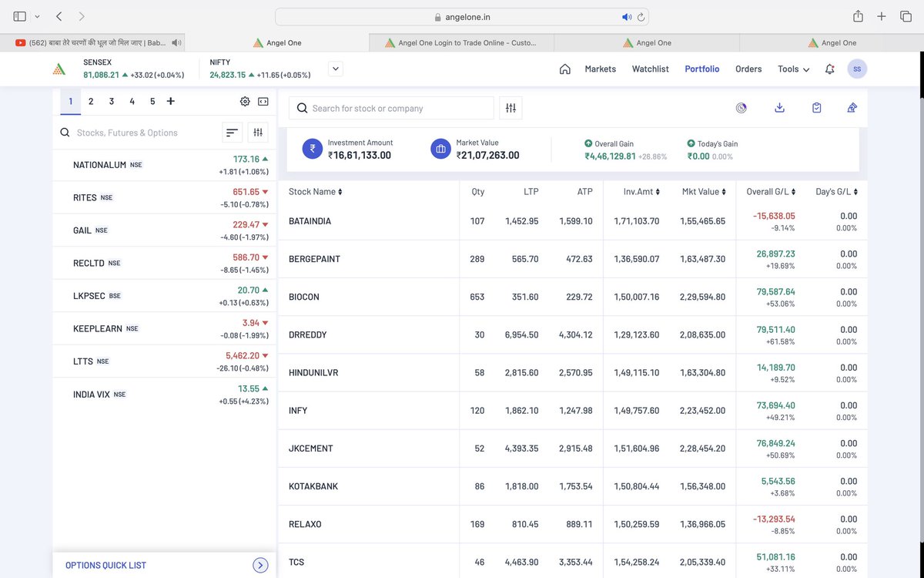Show Safari tab overview
The width and height of the screenshot is (924, 578).
pos(906,16)
